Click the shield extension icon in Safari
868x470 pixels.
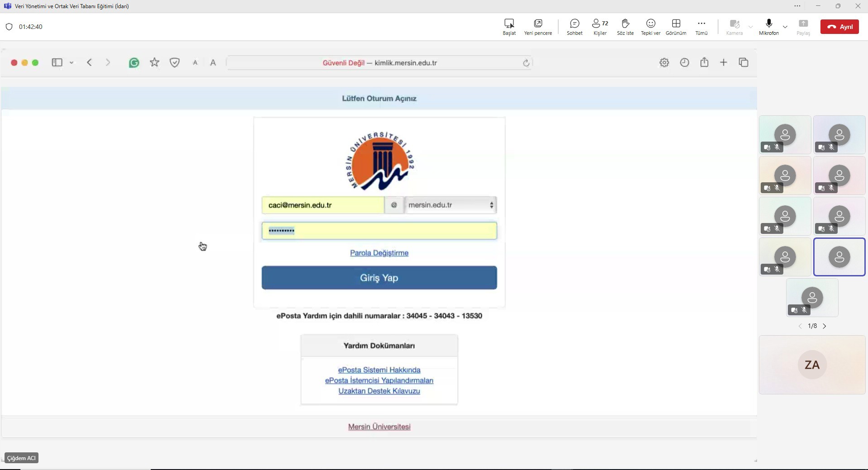[175, 63]
